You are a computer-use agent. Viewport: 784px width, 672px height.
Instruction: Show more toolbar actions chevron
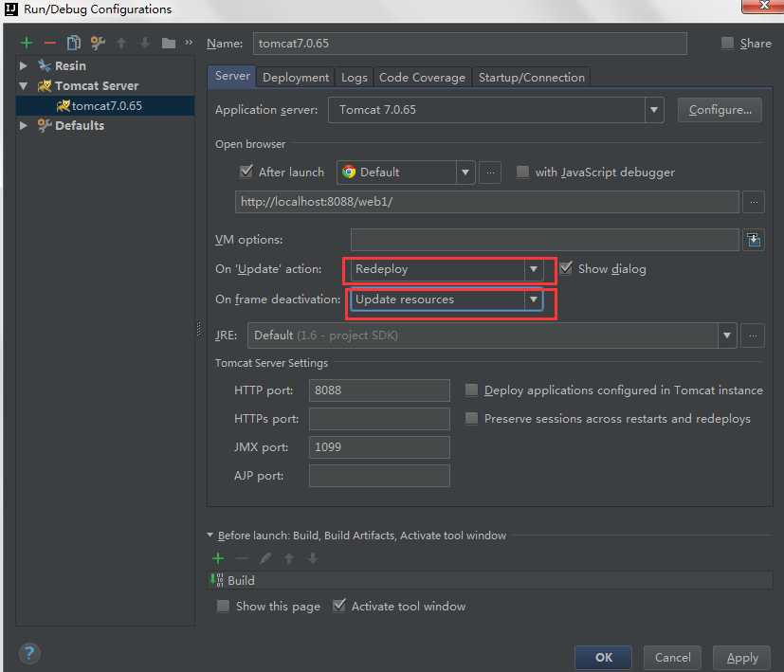pyautogui.click(x=189, y=43)
